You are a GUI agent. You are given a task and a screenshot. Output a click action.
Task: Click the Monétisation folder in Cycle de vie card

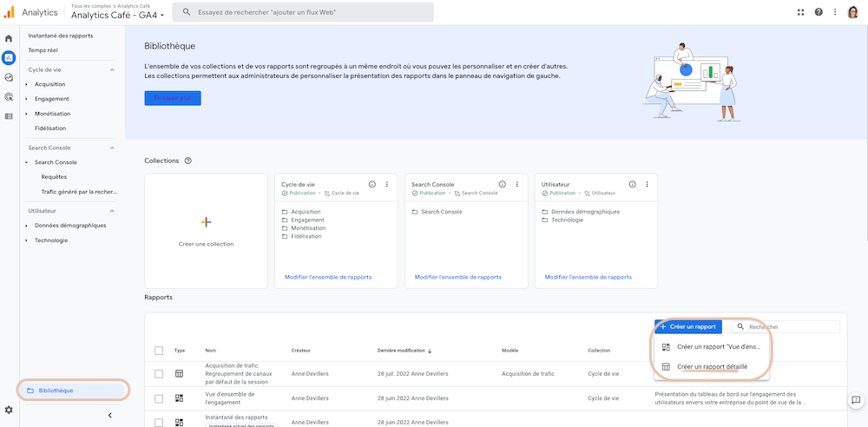[303, 228]
